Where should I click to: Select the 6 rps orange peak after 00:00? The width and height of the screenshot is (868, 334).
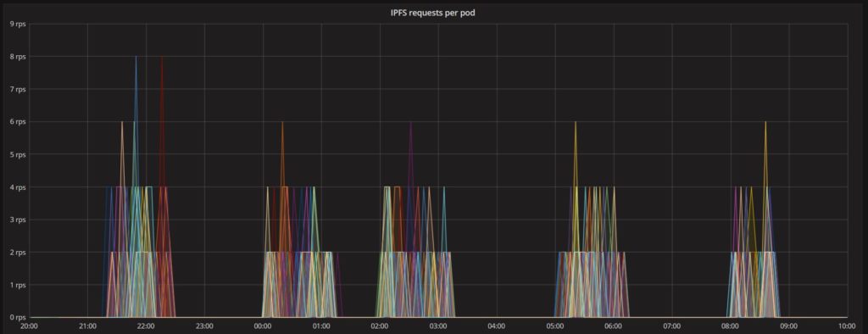click(x=282, y=122)
